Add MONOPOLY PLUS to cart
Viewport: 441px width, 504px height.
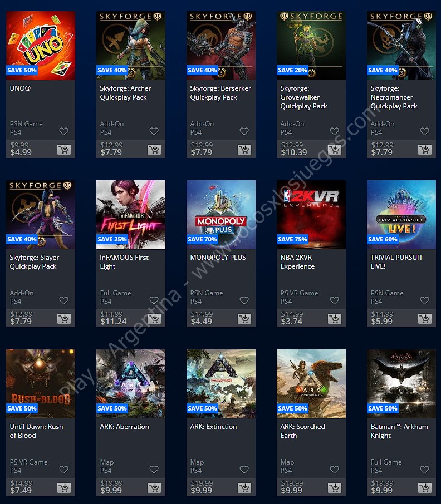pyautogui.click(x=244, y=319)
